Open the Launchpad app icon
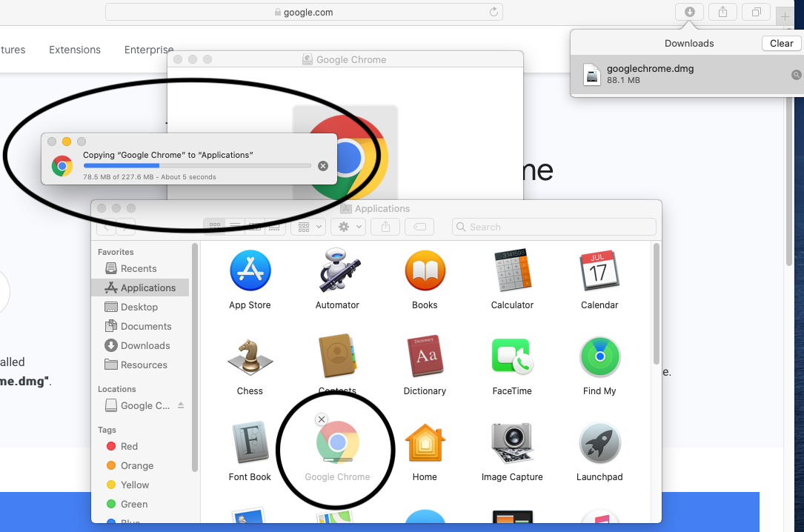 coord(599,442)
